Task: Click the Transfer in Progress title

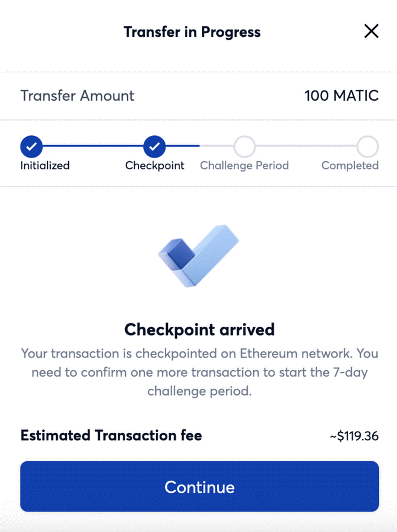Action: [192, 32]
